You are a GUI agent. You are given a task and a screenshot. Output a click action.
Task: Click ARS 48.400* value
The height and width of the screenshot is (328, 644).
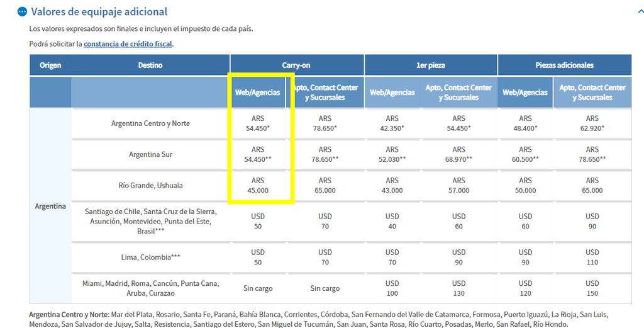525,123
